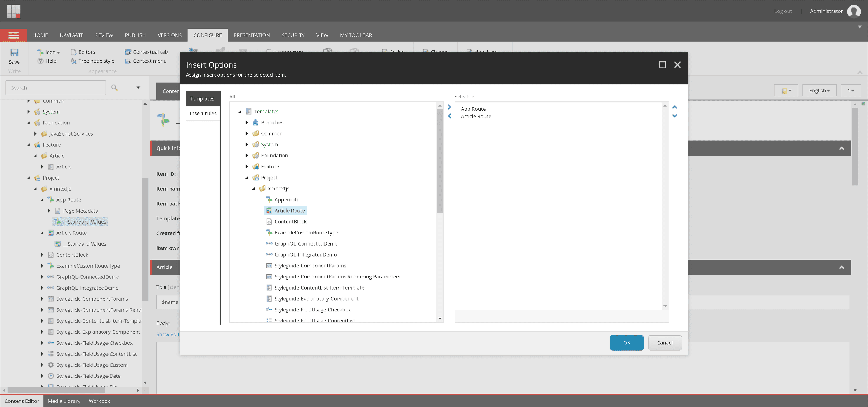The height and width of the screenshot is (407, 868).
Task: Click GraphQL-ConnectedDemo icon in dialog tree
Action: click(x=269, y=243)
